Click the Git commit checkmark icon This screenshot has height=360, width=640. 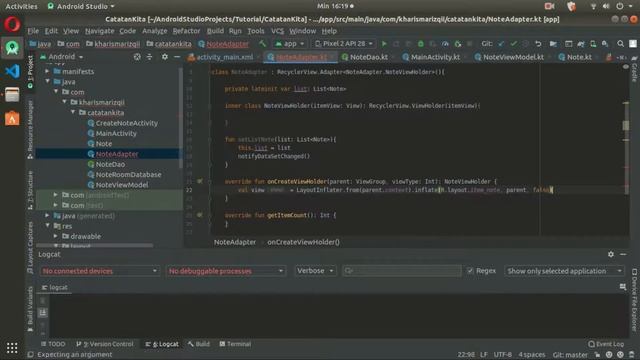(x=513, y=44)
